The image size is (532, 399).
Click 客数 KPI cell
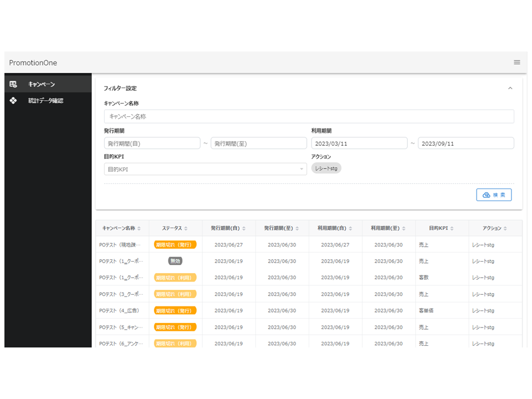pos(423,278)
